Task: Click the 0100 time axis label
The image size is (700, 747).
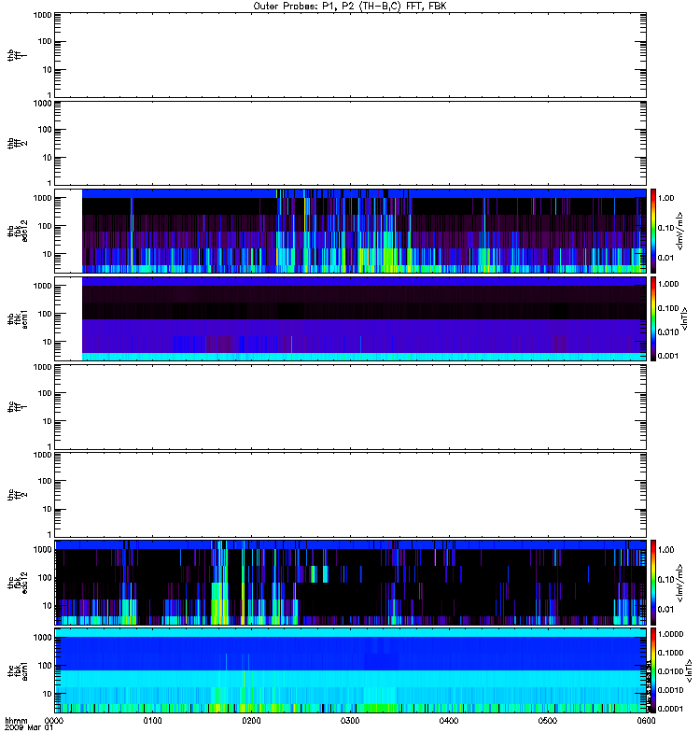Action: (x=152, y=721)
